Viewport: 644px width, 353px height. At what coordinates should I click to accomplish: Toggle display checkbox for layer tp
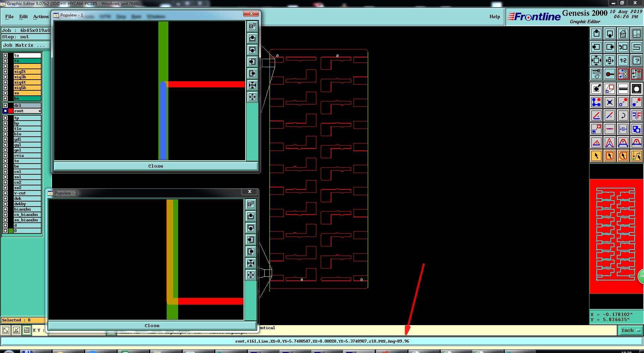[x=5, y=118]
